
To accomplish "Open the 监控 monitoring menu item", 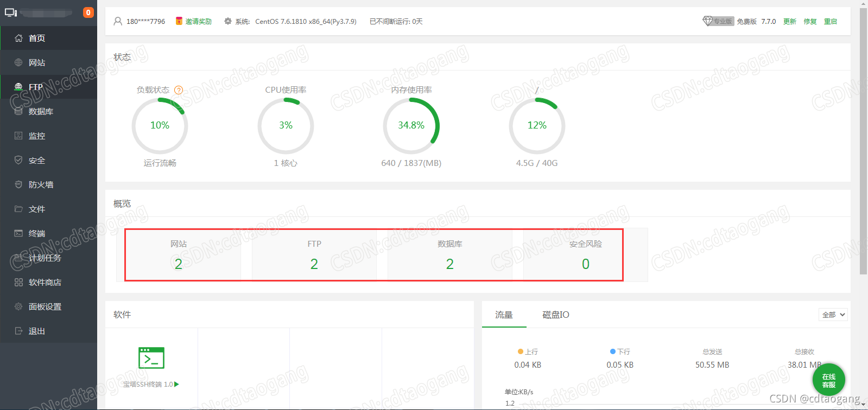I will click(49, 136).
